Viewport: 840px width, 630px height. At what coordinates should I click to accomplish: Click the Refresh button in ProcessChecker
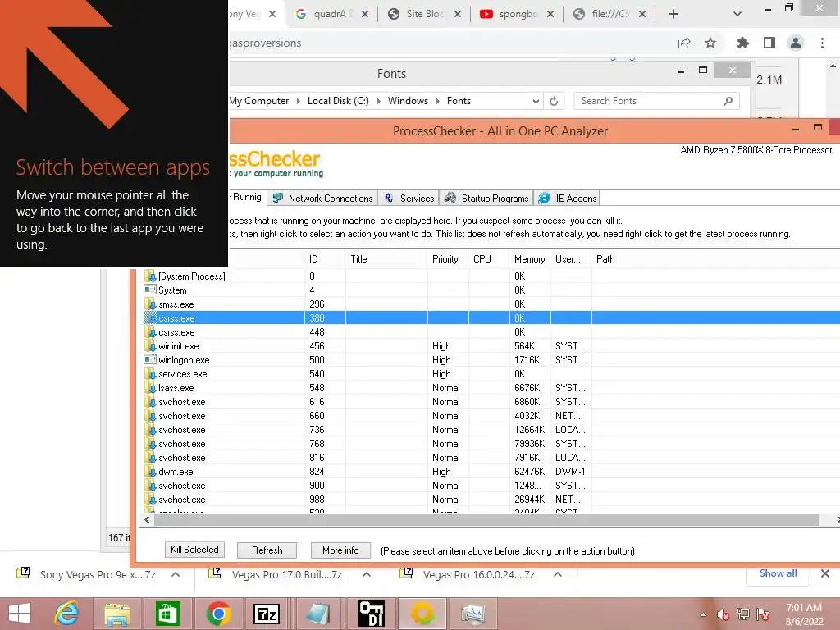[267, 550]
